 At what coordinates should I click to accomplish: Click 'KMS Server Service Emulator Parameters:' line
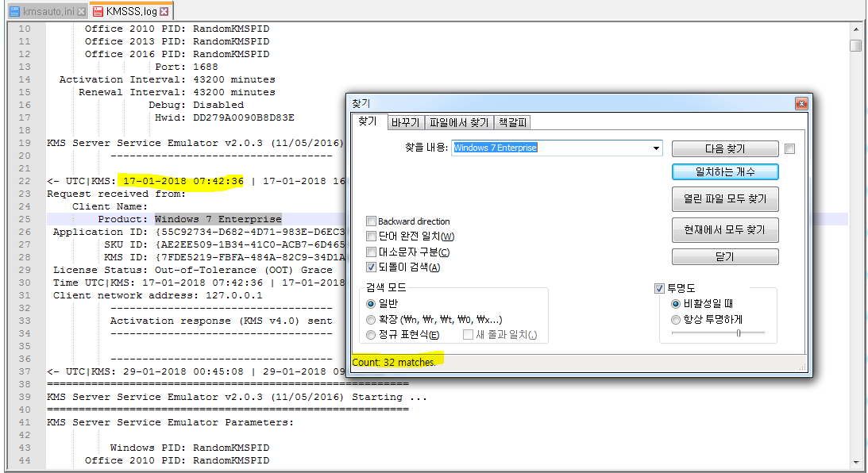pos(170,423)
